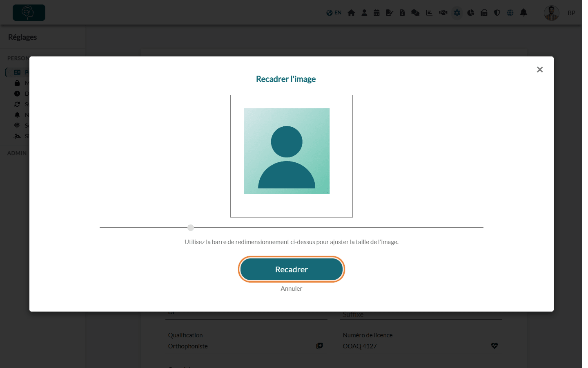588x368 pixels.
Task: Open the notifications bell in the top bar
Action: click(x=523, y=13)
